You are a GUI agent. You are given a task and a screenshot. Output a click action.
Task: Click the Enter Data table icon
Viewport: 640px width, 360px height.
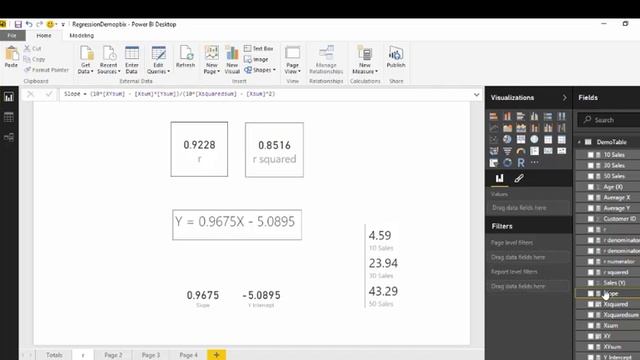pos(132,53)
